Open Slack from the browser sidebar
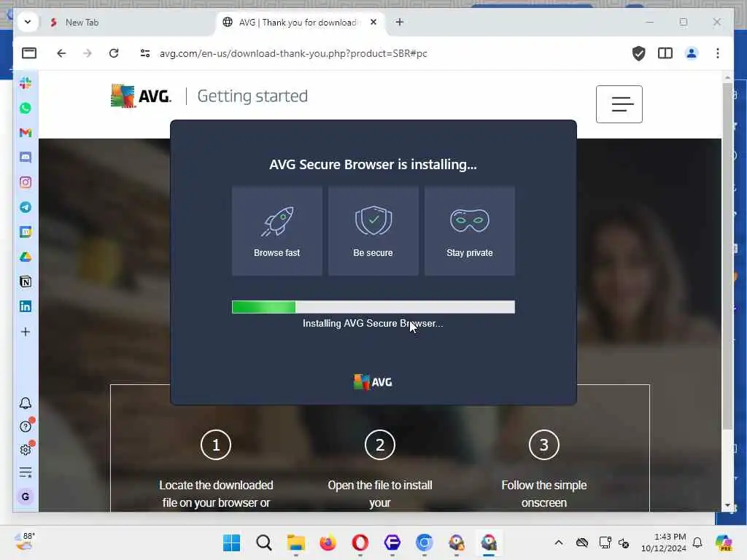The image size is (747, 560). (26, 83)
